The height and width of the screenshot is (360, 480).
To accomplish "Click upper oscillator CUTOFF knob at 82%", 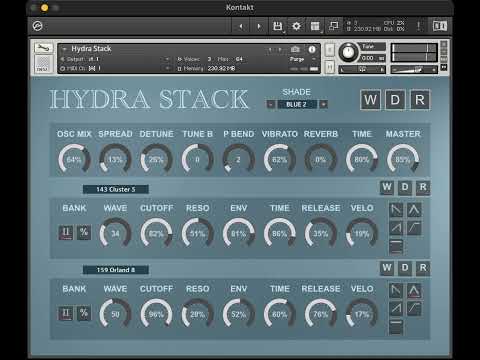I will (156, 233).
